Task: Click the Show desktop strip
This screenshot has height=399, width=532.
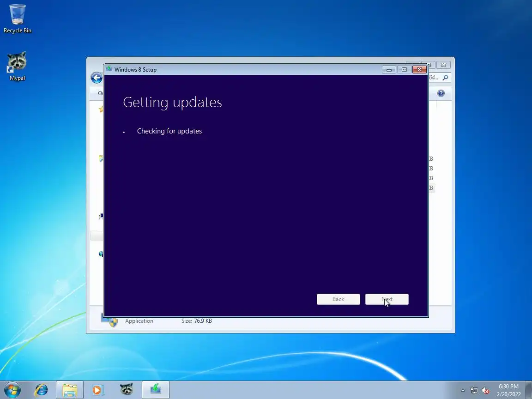Action: click(x=529, y=390)
